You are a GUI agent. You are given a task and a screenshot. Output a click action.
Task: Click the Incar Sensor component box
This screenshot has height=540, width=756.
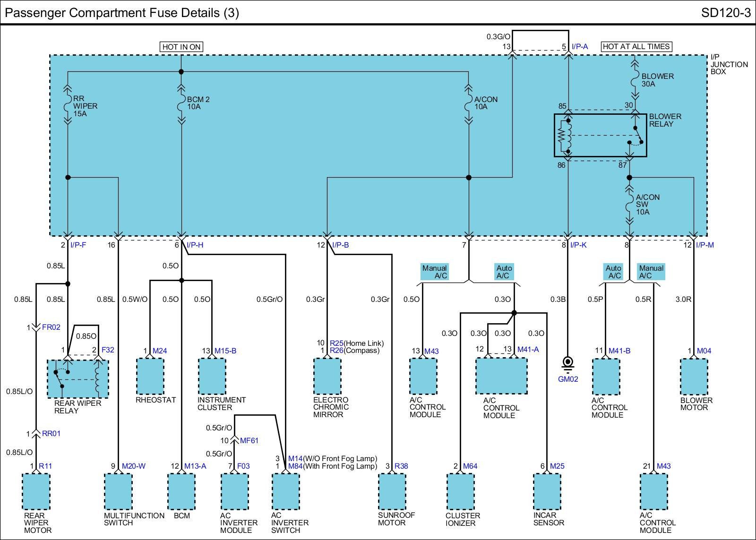tap(547, 491)
